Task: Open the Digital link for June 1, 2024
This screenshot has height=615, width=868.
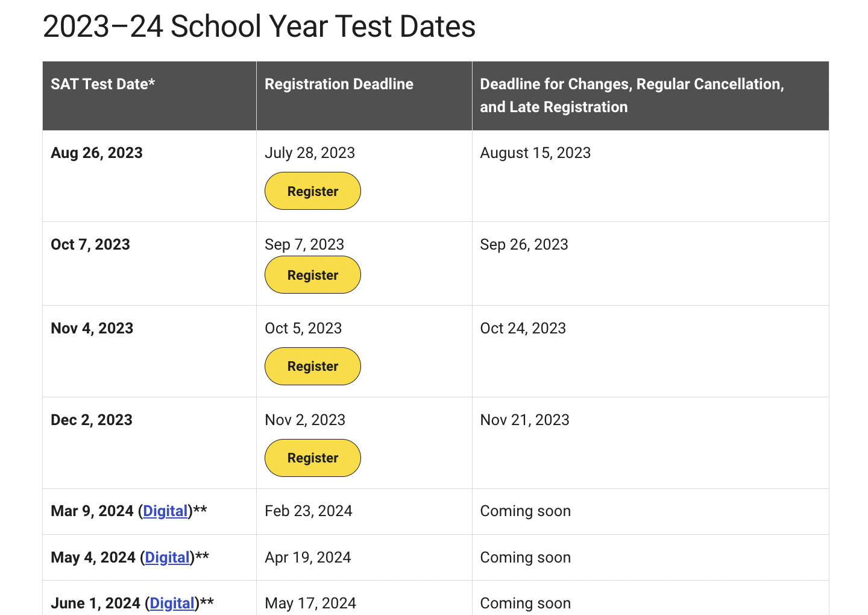Action: (172, 603)
